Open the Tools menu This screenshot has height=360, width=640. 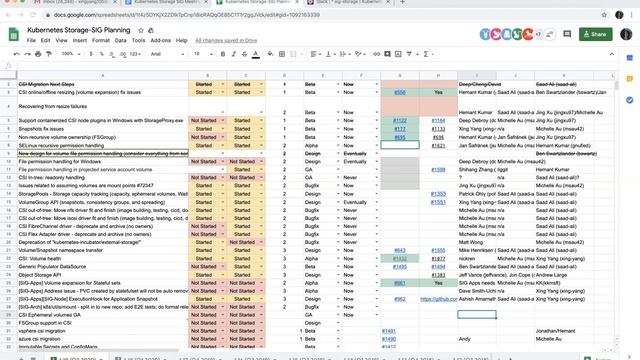[x=138, y=40]
